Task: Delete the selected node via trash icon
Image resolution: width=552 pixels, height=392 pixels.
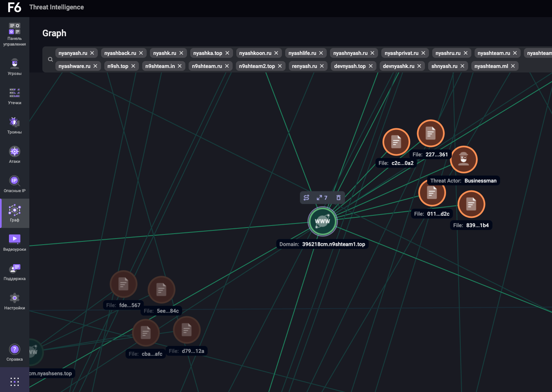Action: click(338, 198)
